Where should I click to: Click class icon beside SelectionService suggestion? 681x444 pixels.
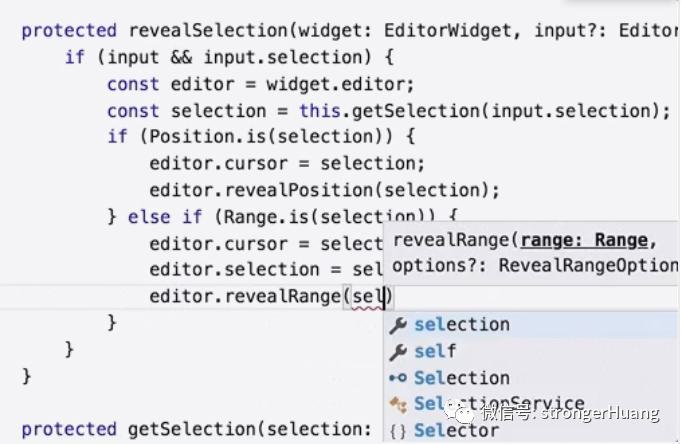tap(398, 404)
